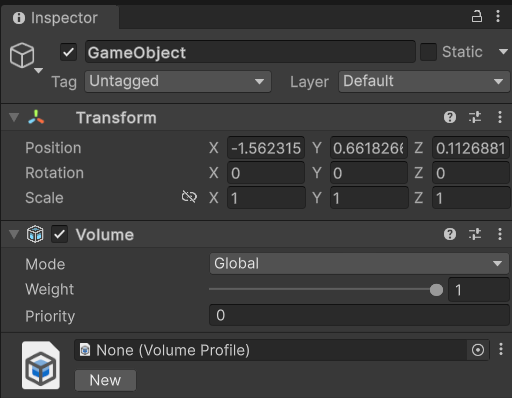Click the Weight slider handle

tap(436, 290)
